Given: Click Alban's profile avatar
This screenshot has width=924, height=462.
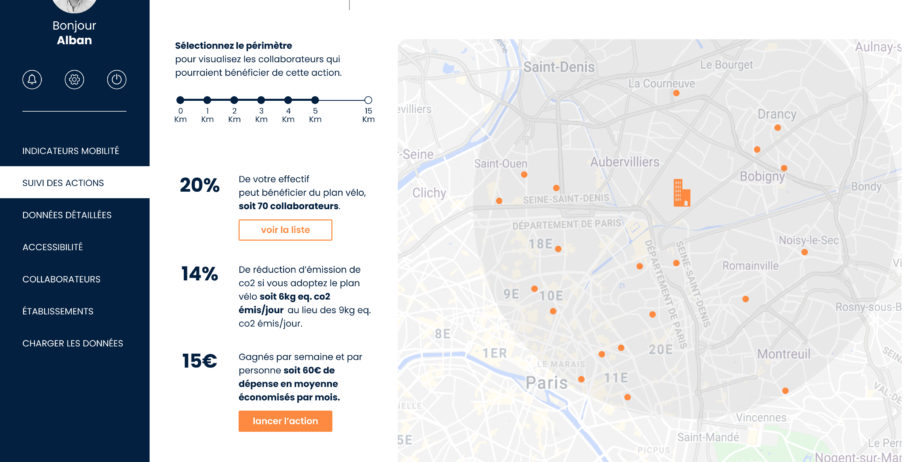Looking at the screenshot, I should click(x=74, y=4).
